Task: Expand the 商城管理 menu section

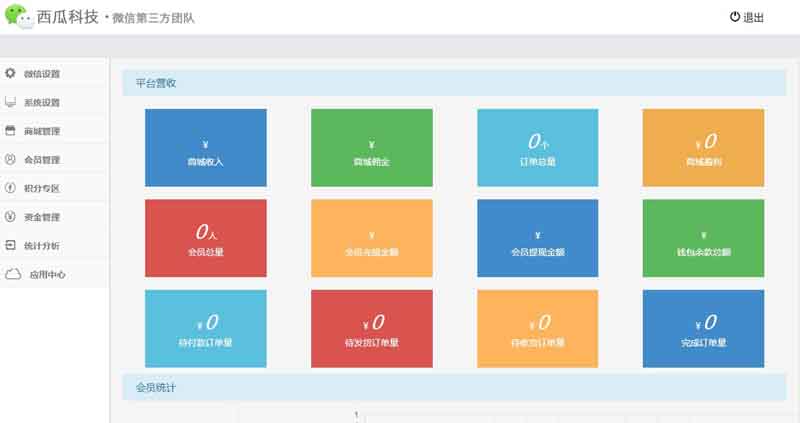Action: 42,131
